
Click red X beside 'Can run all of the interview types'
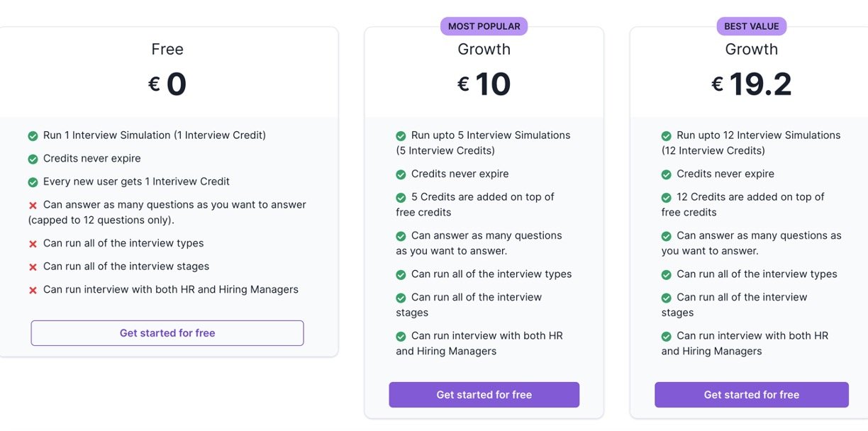[33, 244]
